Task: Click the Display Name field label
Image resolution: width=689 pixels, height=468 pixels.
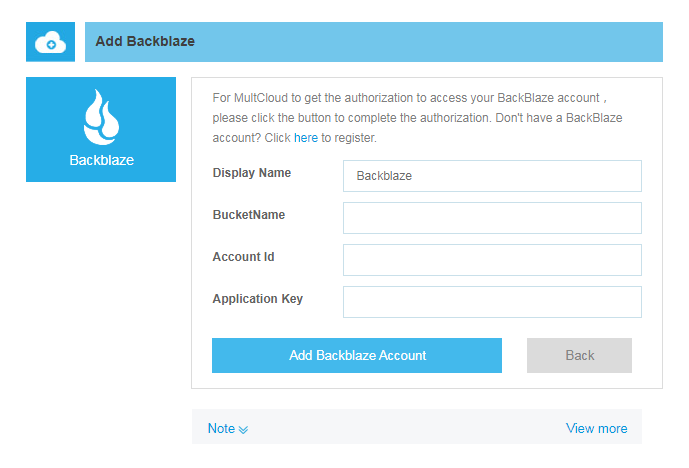Action: [x=252, y=173]
